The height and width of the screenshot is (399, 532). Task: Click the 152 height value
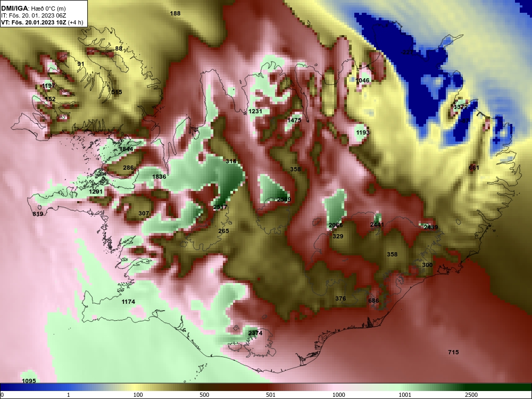(50, 99)
